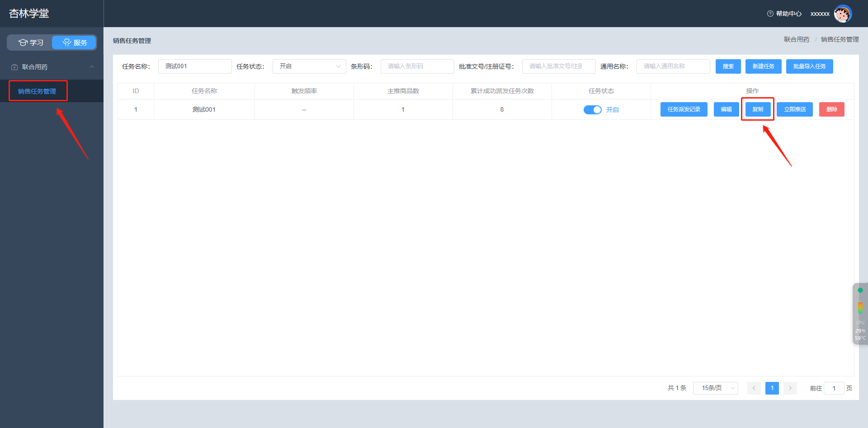Go to next page arrow
This screenshot has height=428, width=868.
click(x=790, y=388)
